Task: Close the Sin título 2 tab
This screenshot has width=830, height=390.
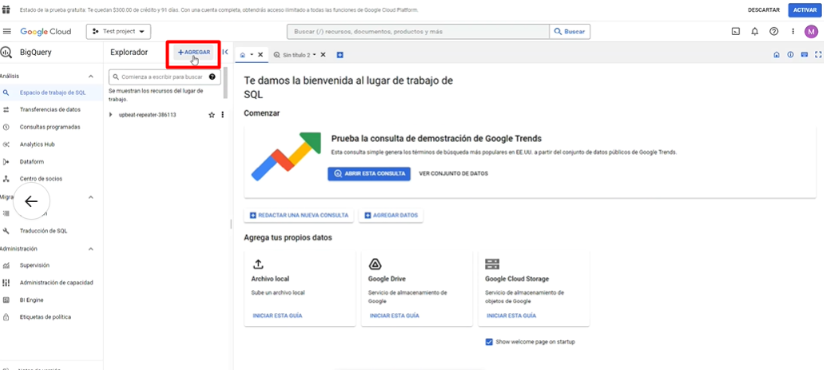Action: click(x=323, y=55)
